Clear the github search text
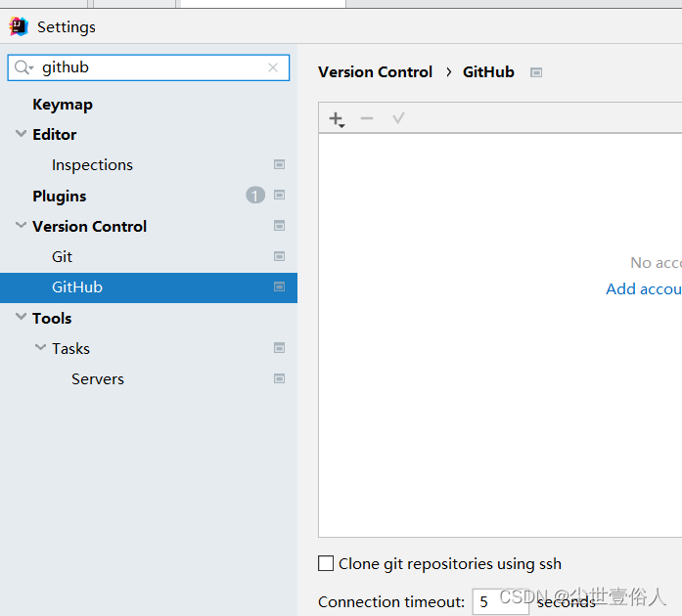Image resolution: width=682 pixels, height=616 pixels. click(x=273, y=67)
